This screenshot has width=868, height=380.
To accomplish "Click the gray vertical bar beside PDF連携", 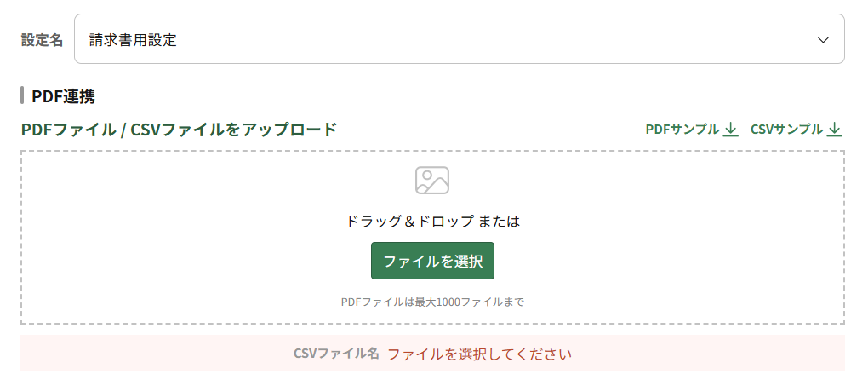I will (23, 95).
